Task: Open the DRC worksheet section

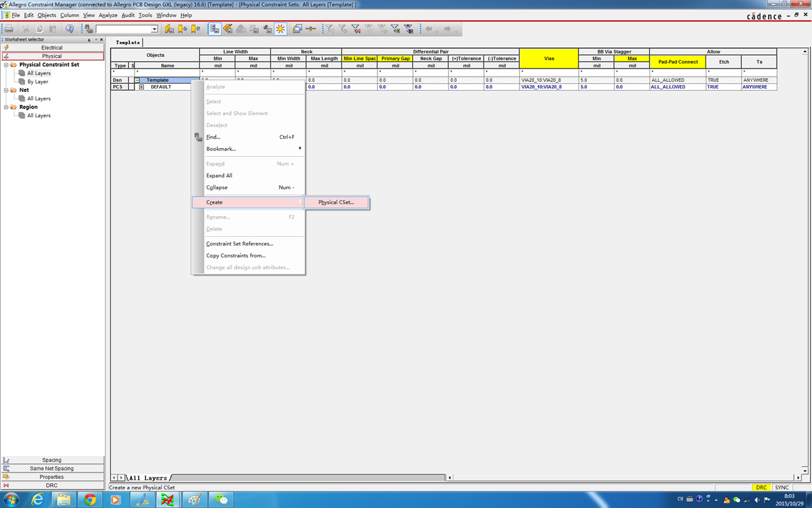Action: click(53, 485)
